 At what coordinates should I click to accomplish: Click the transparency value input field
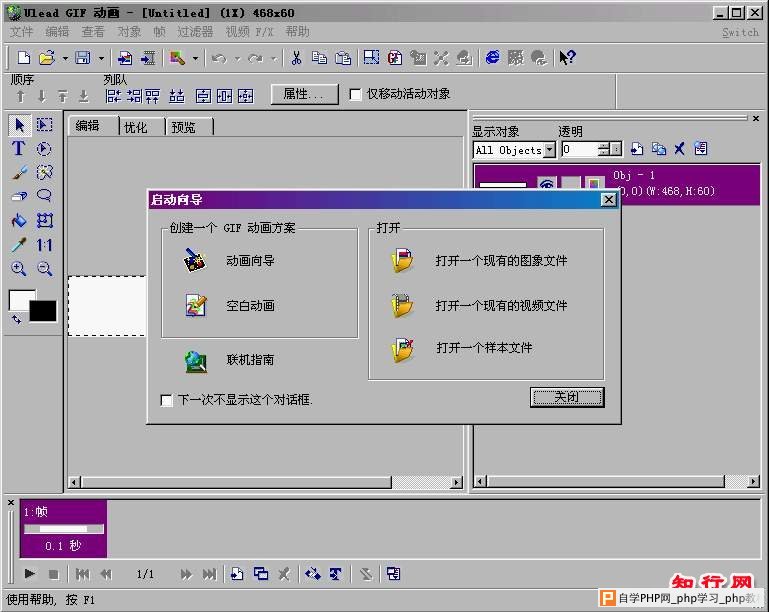click(580, 149)
